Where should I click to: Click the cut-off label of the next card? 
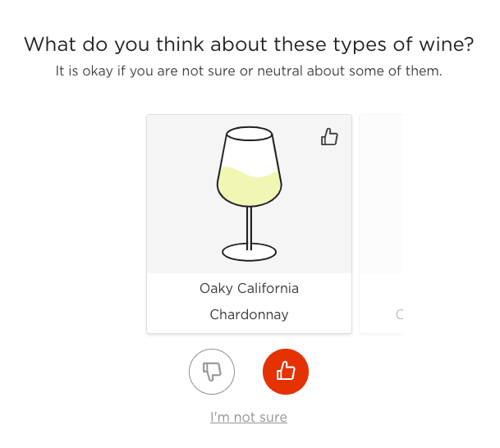tap(399, 314)
